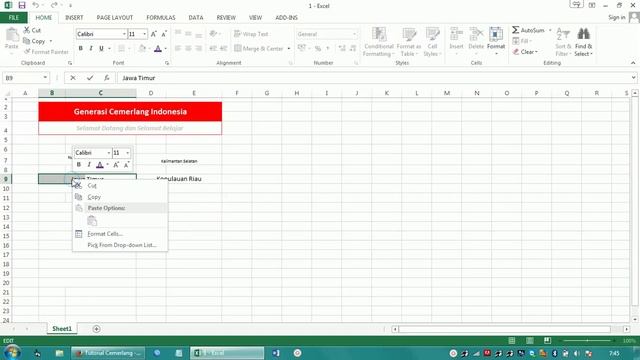The image size is (640, 360).
Task: Choose Copy from the context menu
Action: 120,197
